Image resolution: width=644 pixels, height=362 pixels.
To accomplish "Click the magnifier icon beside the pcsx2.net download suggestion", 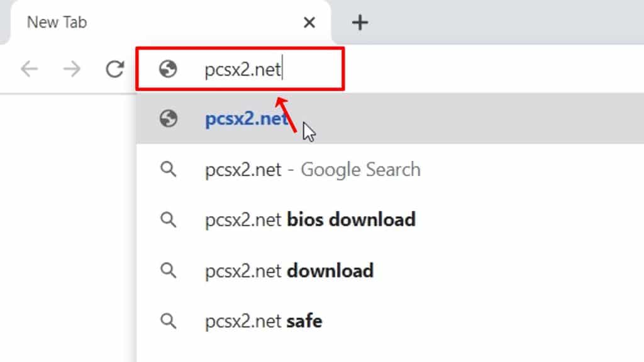I will [x=168, y=270].
